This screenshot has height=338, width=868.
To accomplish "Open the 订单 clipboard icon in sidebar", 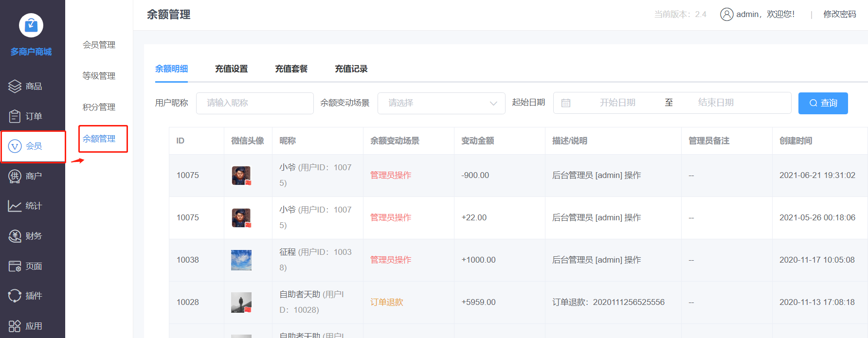I will (15, 116).
